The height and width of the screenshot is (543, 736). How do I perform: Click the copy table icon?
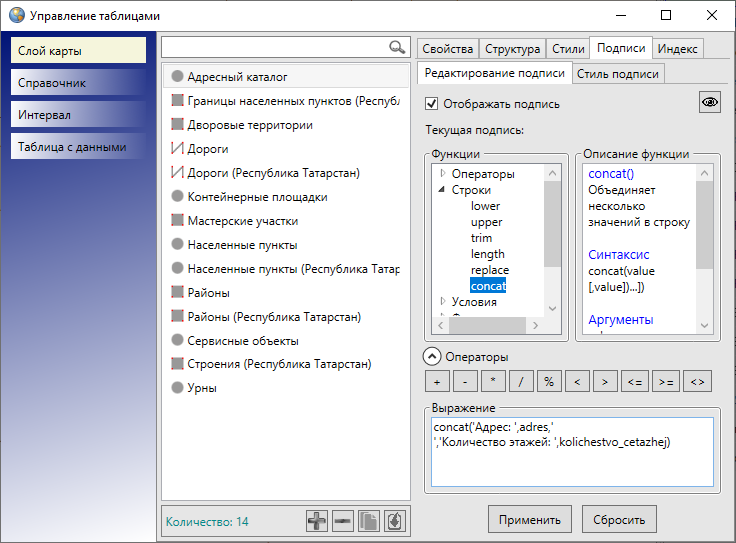(369, 521)
